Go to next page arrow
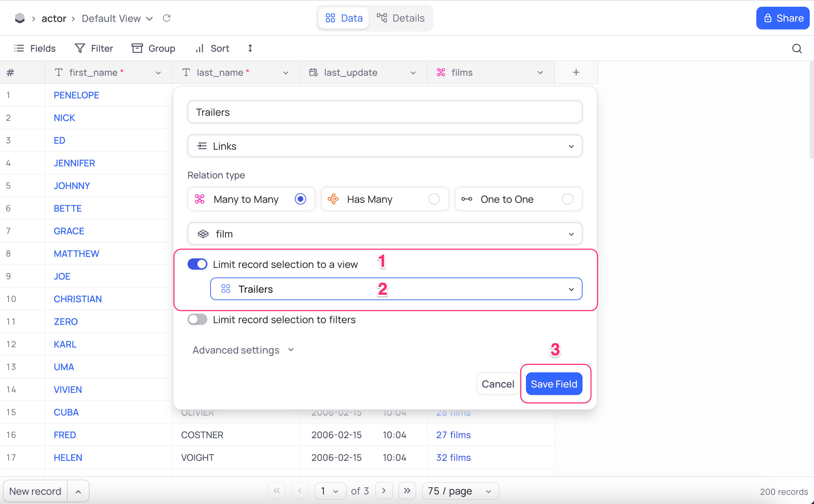 384,491
